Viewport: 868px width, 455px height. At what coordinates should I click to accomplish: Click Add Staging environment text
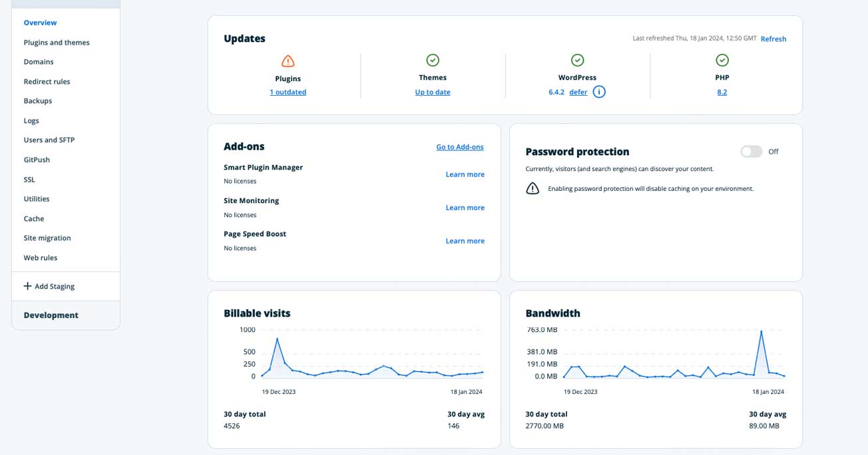coord(55,287)
